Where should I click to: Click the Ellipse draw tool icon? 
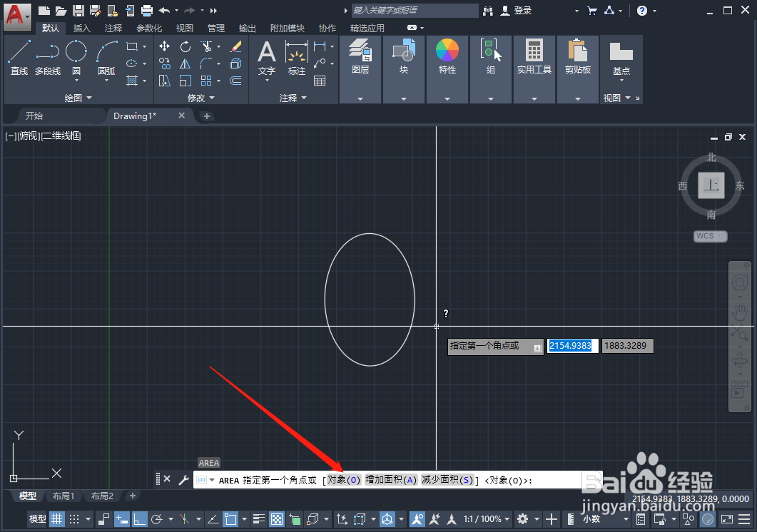tap(132, 63)
